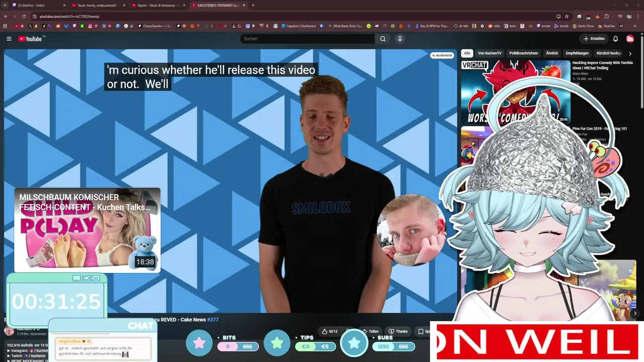
Task: Open the apps grid in bookmarks bar
Action: point(5,26)
